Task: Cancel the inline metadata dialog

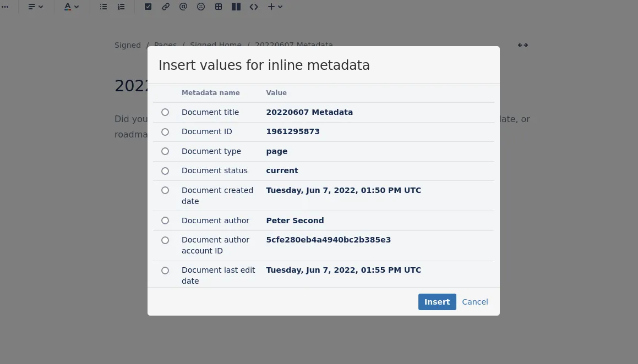Action: pyautogui.click(x=475, y=302)
